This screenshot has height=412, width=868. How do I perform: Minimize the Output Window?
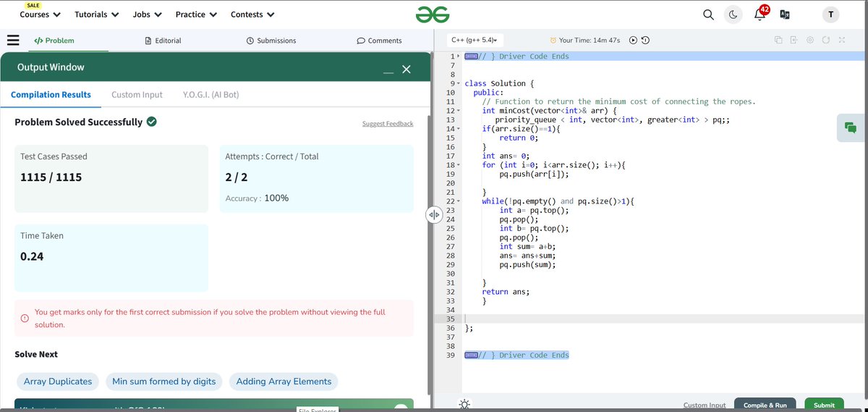click(x=388, y=70)
